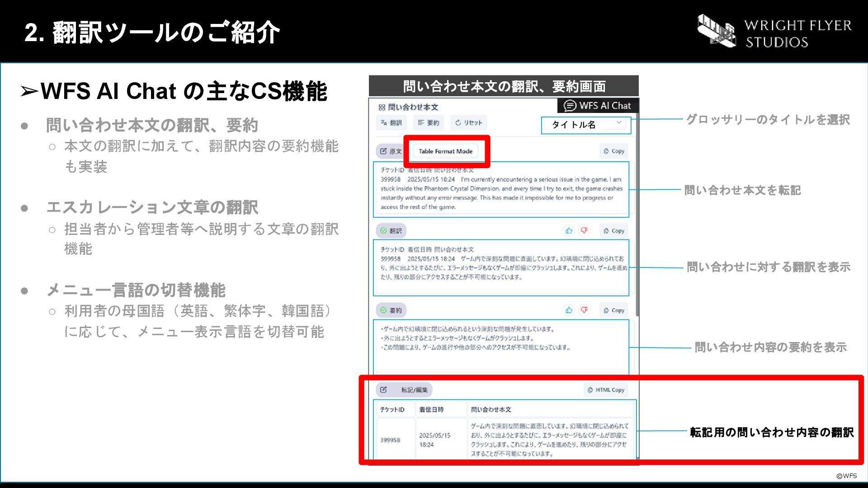
Task: Click inside the 要約 summary text box
Action: point(501,346)
